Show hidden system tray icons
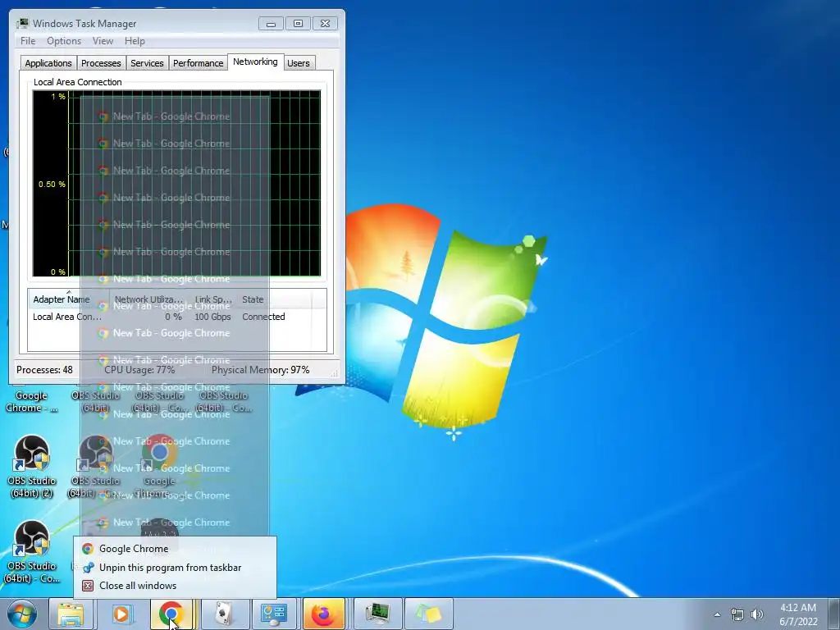 pyautogui.click(x=717, y=614)
